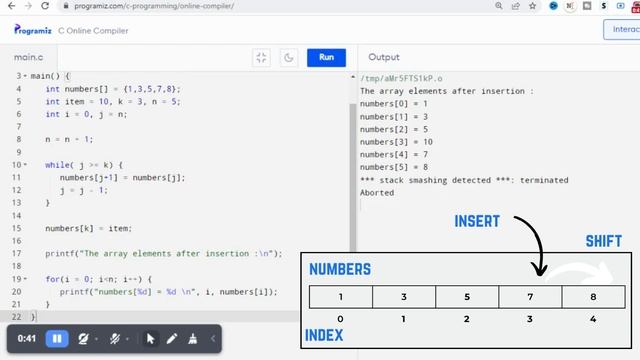
Task: Click the "C Online Compiler" title text
Action: point(93,31)
